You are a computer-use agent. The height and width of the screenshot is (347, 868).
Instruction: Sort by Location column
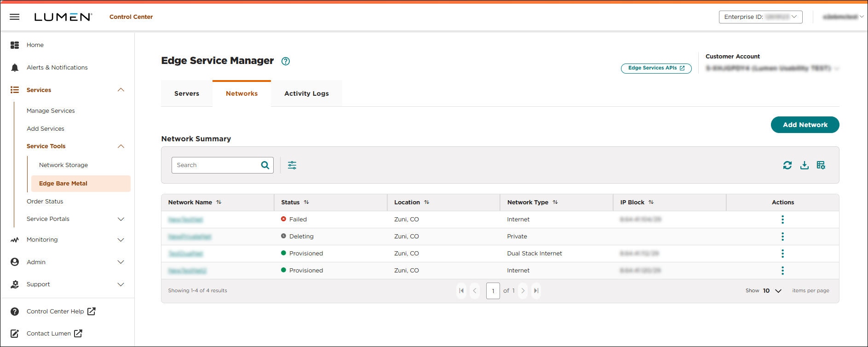coord(427,202)
